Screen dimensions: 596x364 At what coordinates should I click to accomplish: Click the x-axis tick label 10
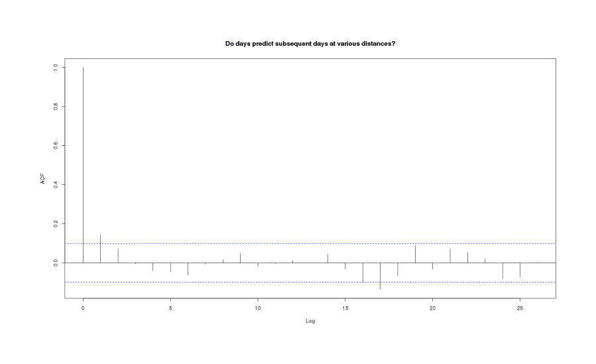[258, 308]
